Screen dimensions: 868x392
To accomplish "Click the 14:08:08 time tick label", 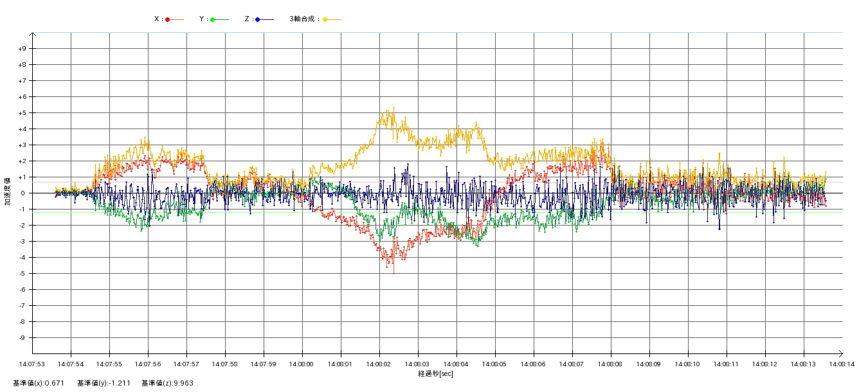I will [611, 364].
